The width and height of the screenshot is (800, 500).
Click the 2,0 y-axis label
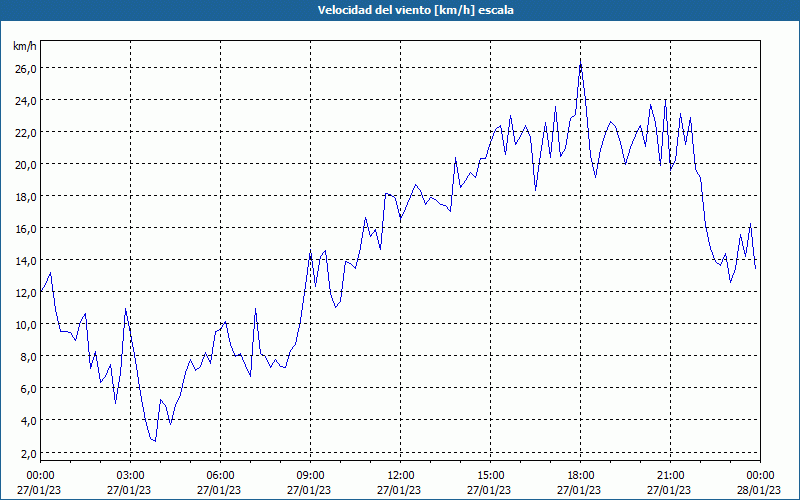pyautogui.click(x=28, y=454)
